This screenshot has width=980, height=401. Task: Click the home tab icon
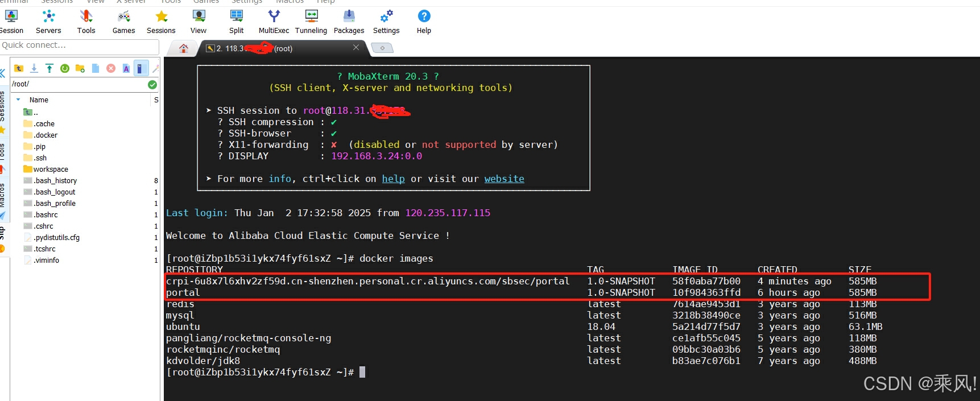183,48
